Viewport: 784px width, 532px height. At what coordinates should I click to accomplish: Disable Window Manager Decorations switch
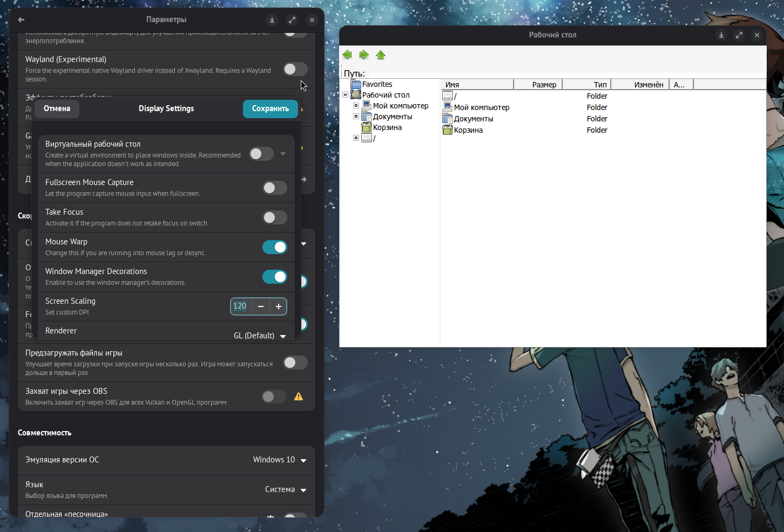[x=275, y=277]
